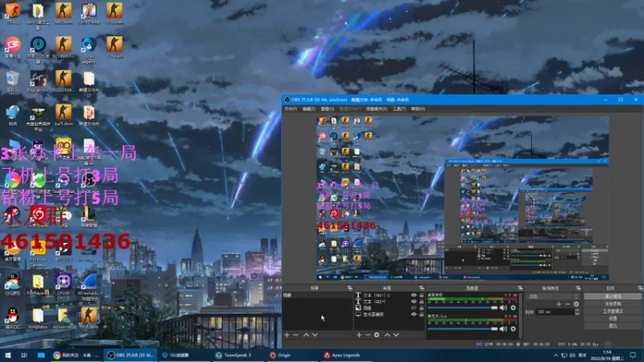Viewport: 644px width, 362px height.
Task: Toggle visibility of the 图像 image source
Action: pos(414,308)
